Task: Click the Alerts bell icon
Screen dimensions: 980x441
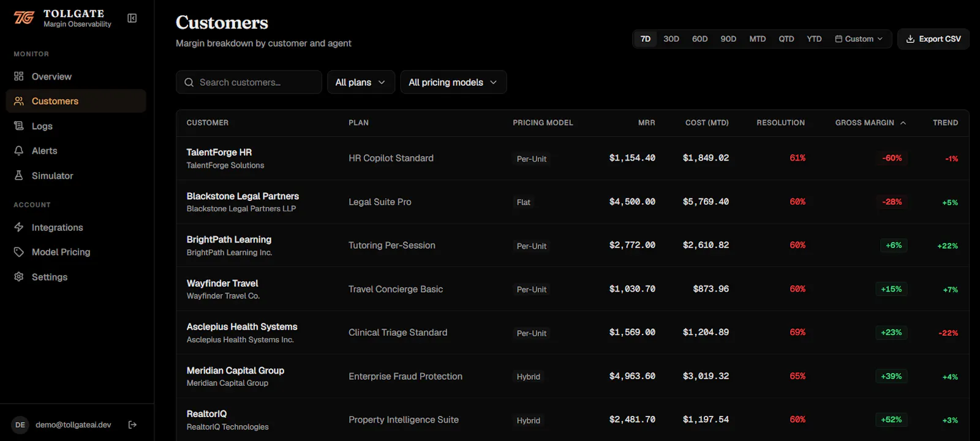Action: [x=19, y=151]
